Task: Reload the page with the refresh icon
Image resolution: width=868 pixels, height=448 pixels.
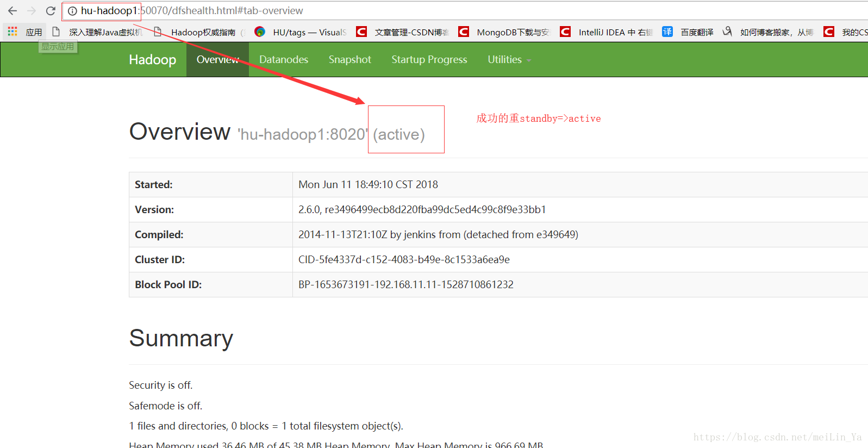Action: coord(51,11)
